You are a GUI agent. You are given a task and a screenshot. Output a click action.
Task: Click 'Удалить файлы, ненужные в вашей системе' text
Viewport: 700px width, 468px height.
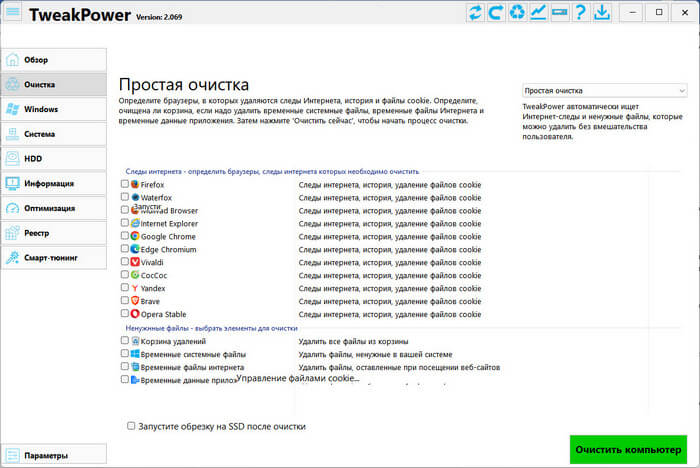coord(375,355)
